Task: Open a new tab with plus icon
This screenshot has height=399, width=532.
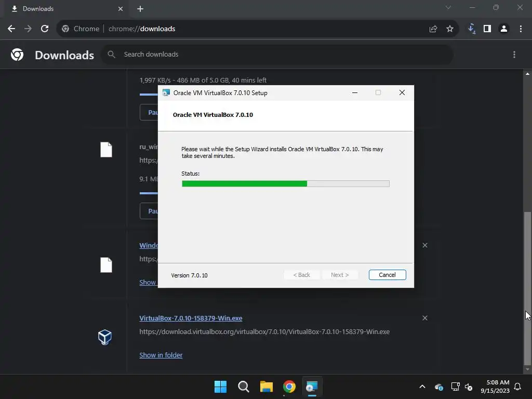Action: click(x=140, y=9)
